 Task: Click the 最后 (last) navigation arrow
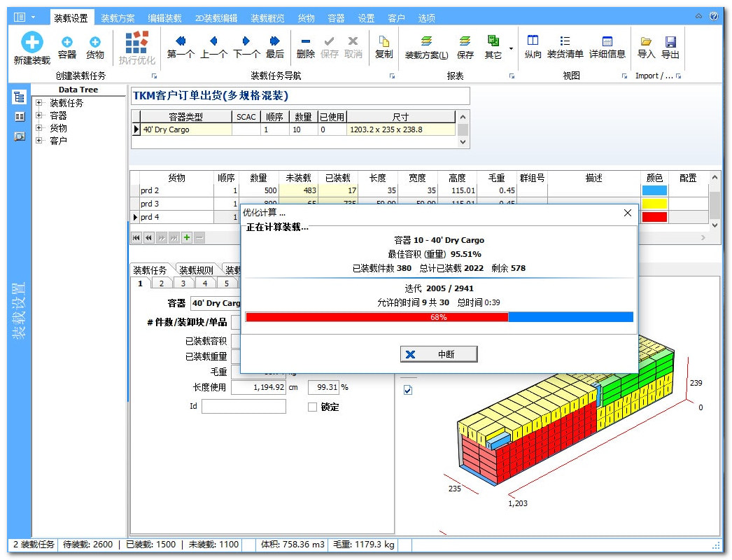(x=274, y=43)
